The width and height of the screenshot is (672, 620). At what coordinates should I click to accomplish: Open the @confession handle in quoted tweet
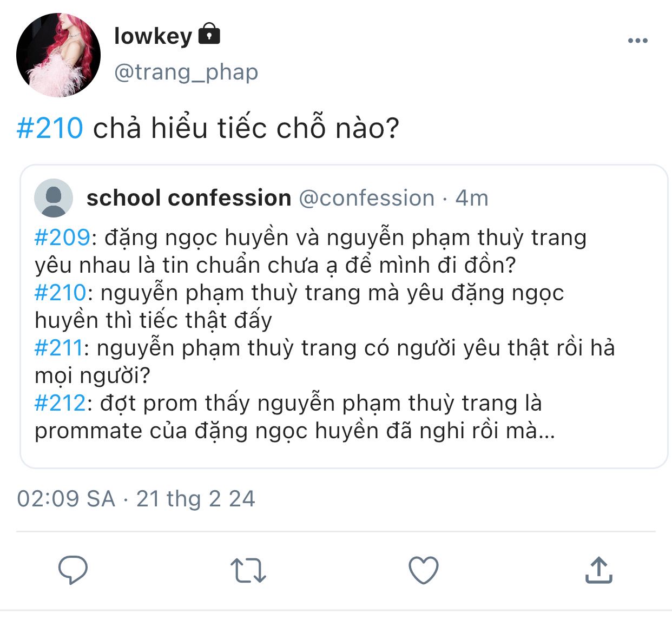367,198
